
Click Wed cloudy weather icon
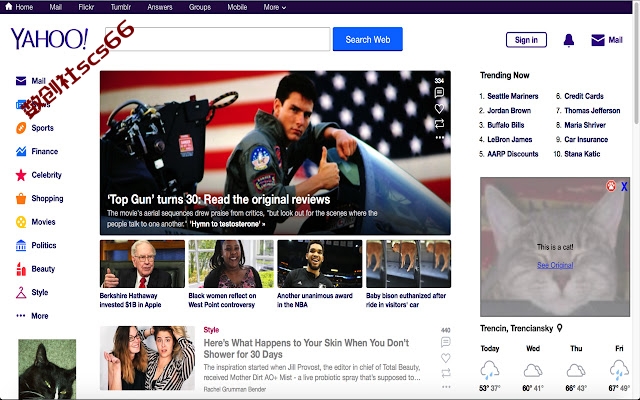click(x=533, y=371)
